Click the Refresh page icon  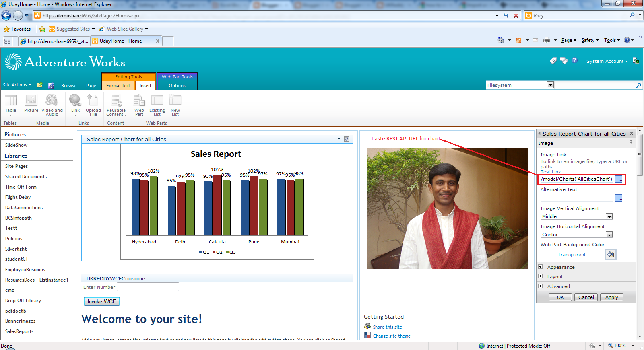coord(506,16)
